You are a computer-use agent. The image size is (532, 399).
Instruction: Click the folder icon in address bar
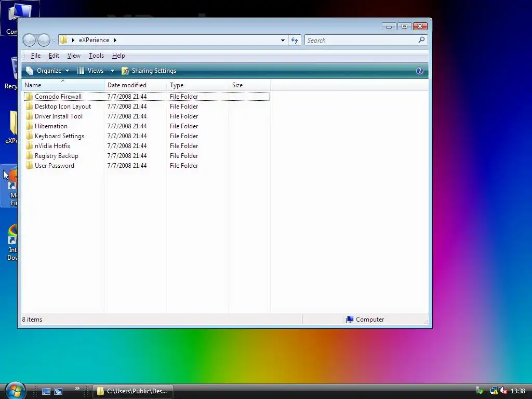(x=63, y=40)
